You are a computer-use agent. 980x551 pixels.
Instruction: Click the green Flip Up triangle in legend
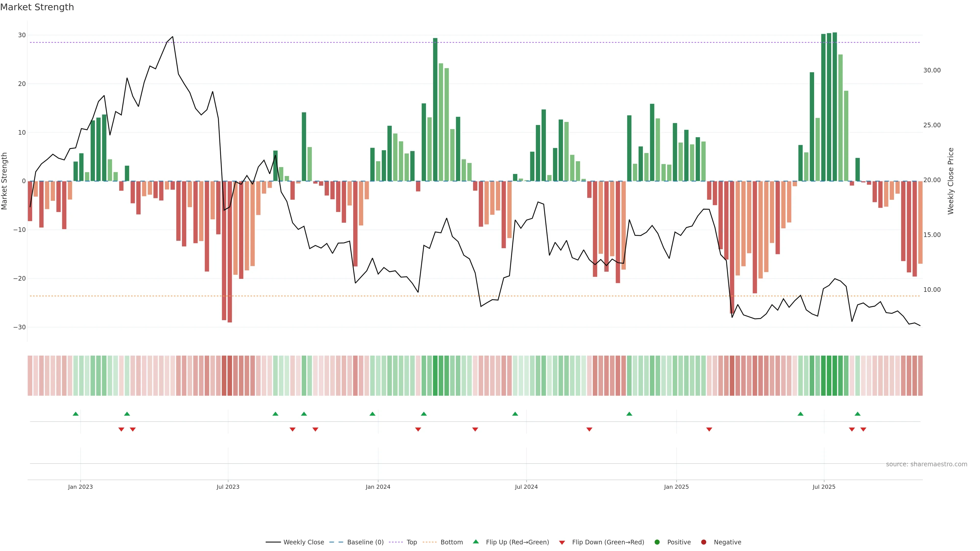475,542
